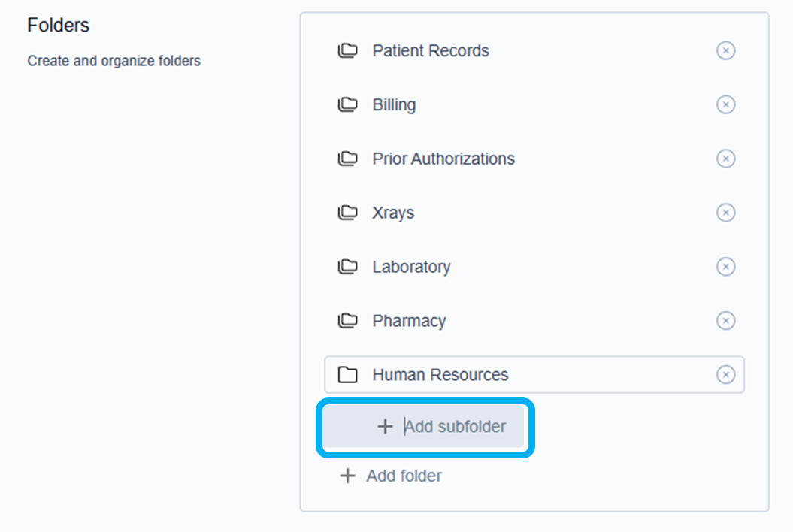Click the Pharmacy folder icon

[x=347, y=322]
